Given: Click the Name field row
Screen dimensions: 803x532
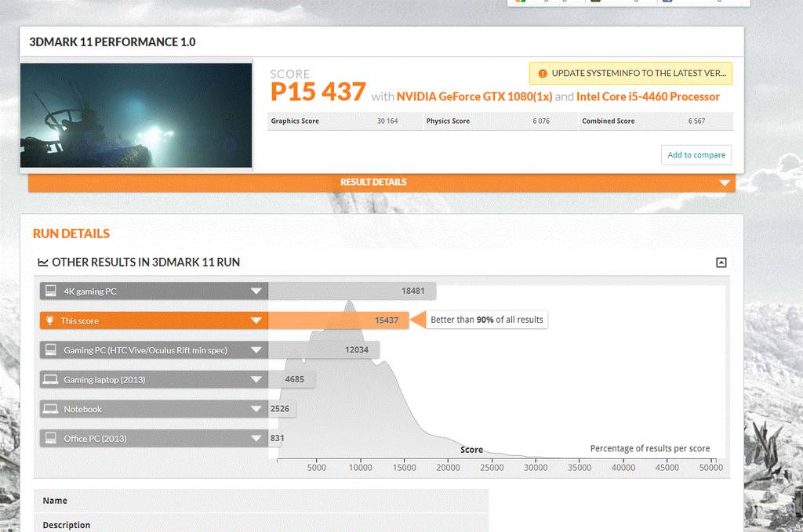Looking at the screenshot, I should [261, 501].
